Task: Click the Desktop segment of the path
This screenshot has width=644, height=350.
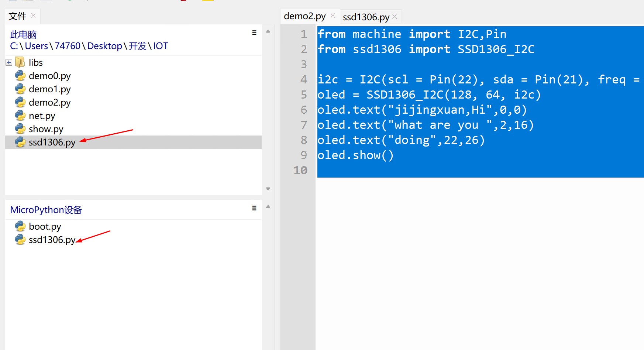Action: pos(104,46)
